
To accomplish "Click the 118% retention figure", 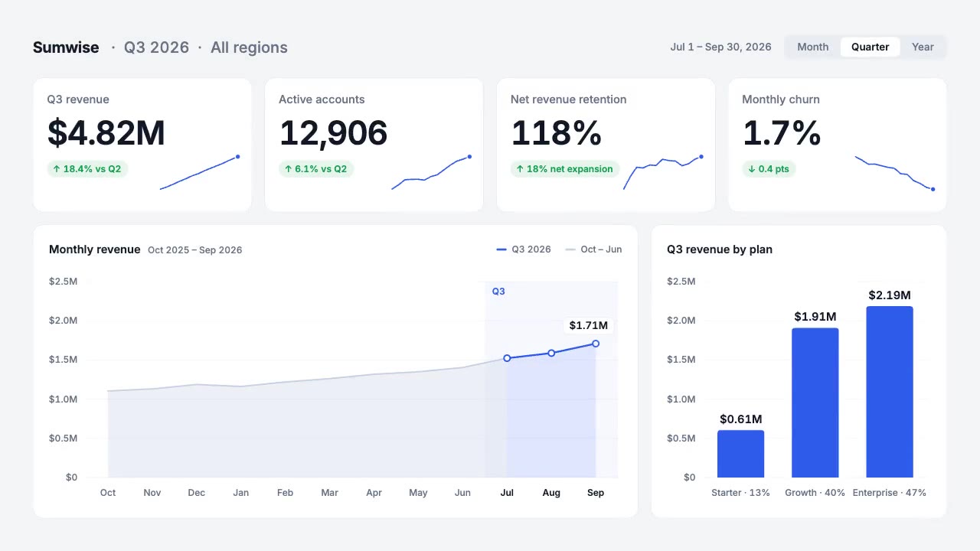I will (x=556, y=133).
